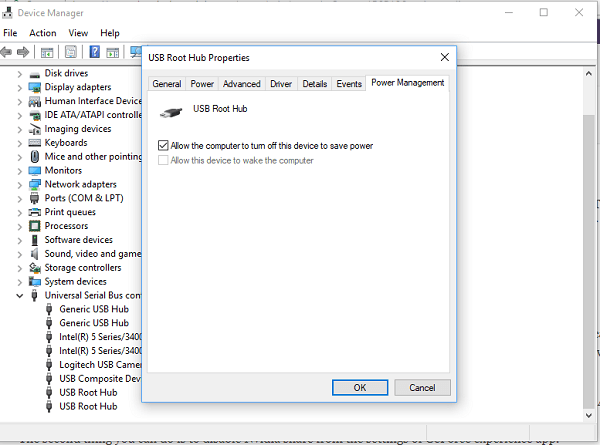Click the Properties toolbar icon
The width and height of the screenshot is (600, 445).
[71, 52]
